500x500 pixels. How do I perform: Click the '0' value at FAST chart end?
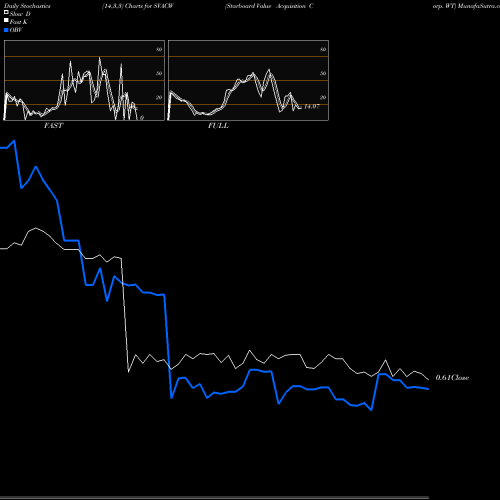[142, 118]
